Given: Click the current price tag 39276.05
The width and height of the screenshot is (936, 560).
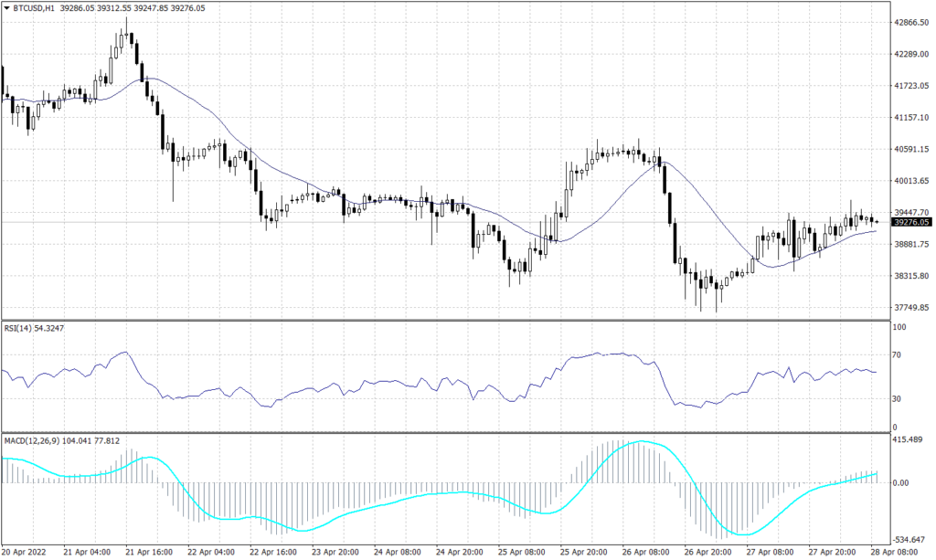Looking at the screenshot, I should [911, 222].
